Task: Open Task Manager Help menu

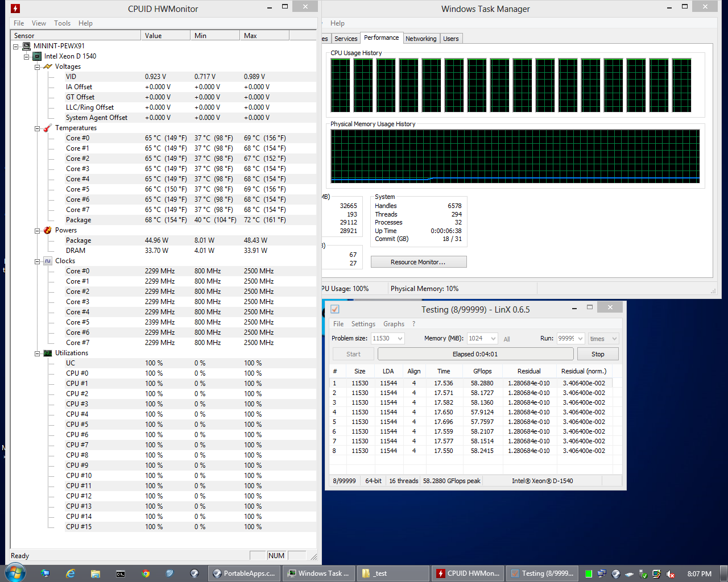Action: [337, 23]
